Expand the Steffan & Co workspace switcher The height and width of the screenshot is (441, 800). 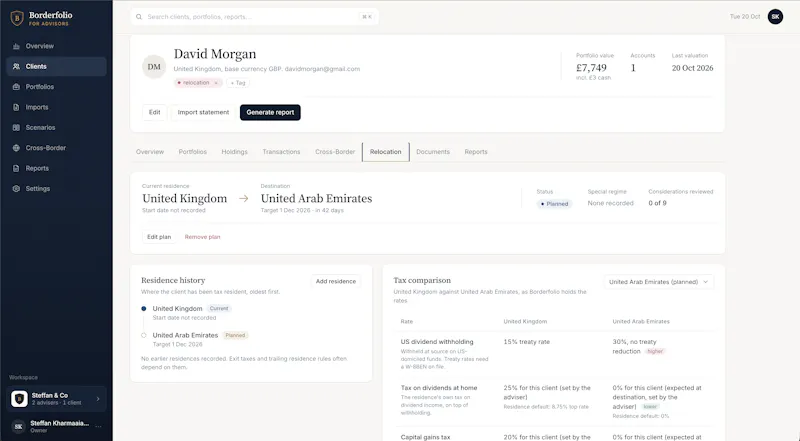[x=56, y=399]
